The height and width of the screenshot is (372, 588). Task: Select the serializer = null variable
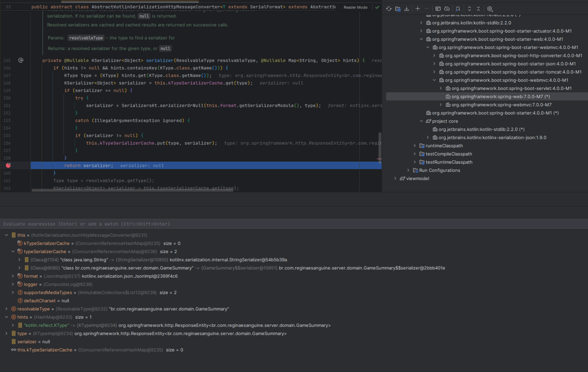[x=31, y=341]
